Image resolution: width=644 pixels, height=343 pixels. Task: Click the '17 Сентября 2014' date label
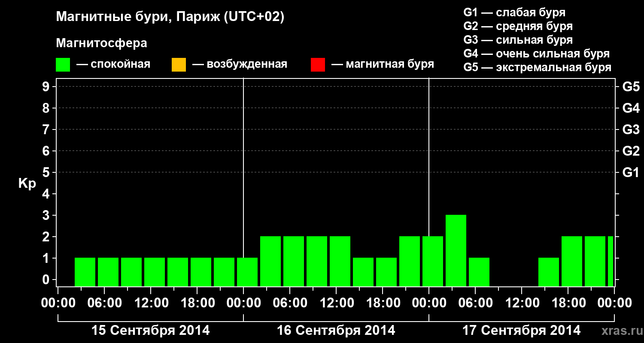coord(521,331)
